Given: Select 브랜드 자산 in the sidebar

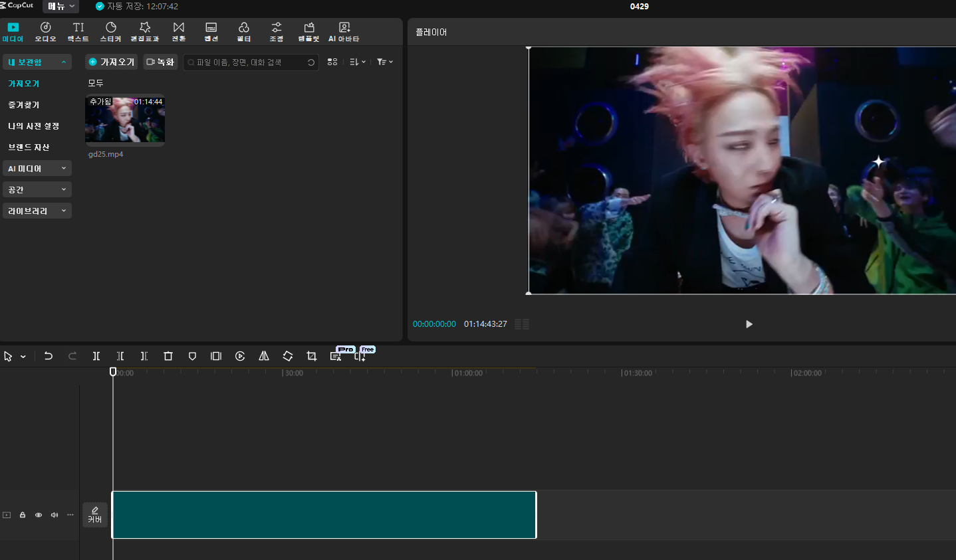Looking at the screenshot, I should tap(29, 147).
